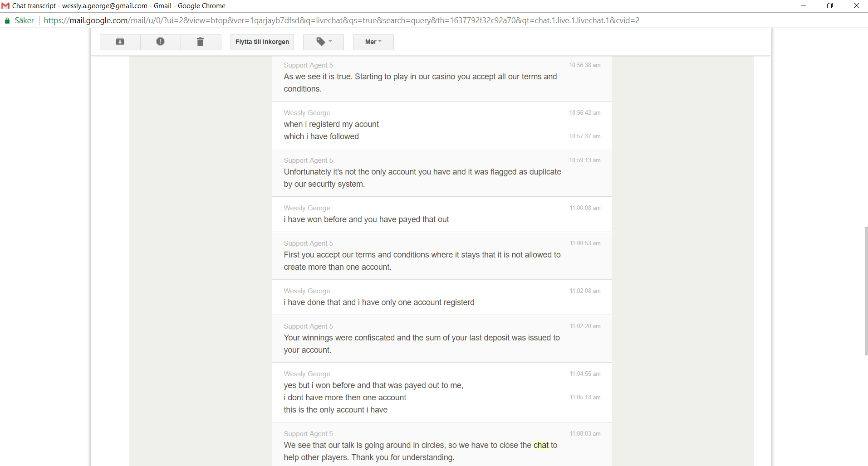Click the timestamp 11:02:20 am
Viewport: 868px width, 466px height.
point(585,326)
